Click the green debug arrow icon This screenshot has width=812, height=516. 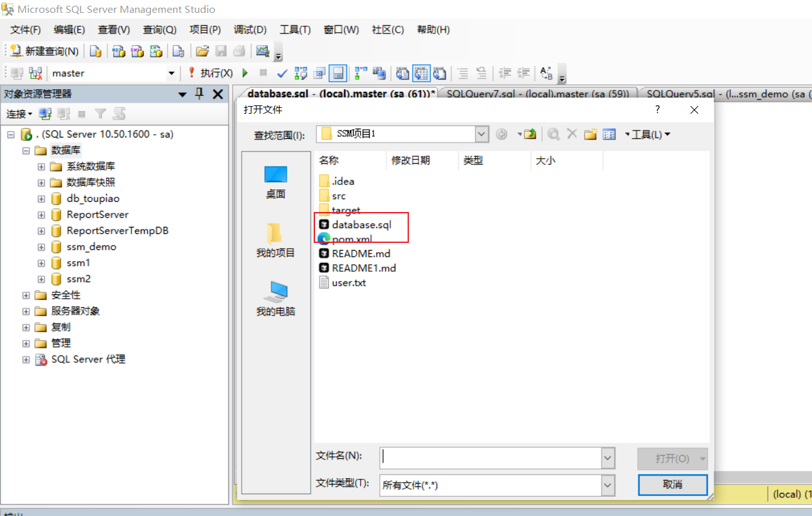pyautogui.click(x=245, y=73)
